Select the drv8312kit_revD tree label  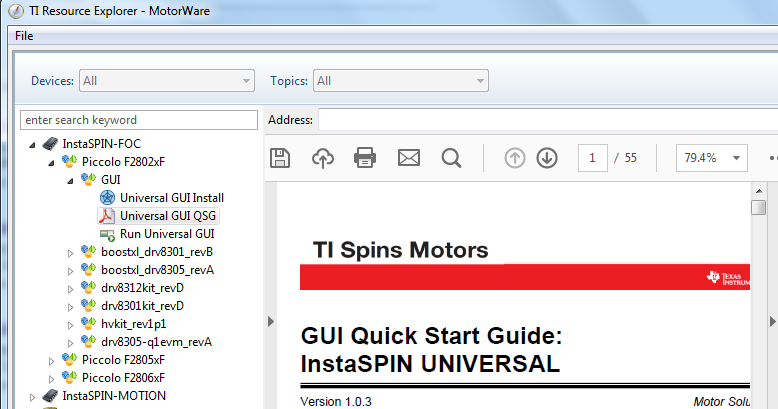(x=142, y=288)
